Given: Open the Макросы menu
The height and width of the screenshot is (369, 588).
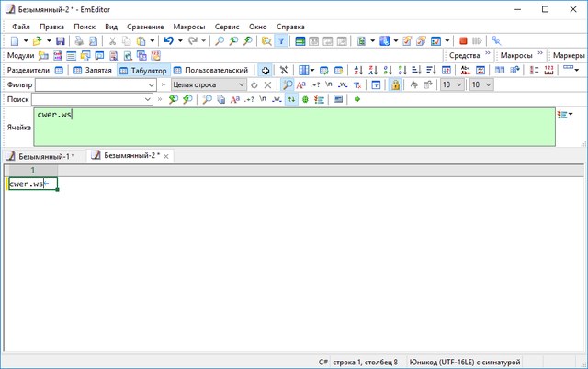Looking at the screenshot, I should pyautogui.click(x=188, y=28).
